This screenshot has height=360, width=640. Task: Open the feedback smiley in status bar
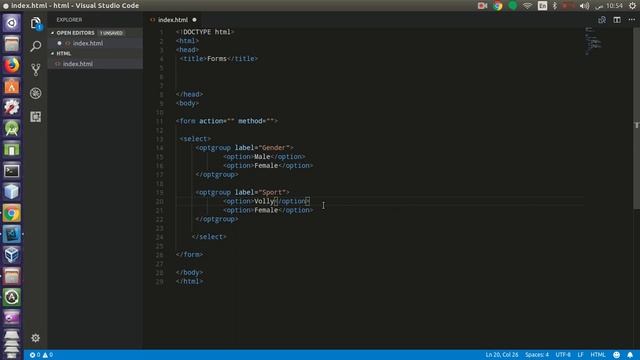(616, 355)
